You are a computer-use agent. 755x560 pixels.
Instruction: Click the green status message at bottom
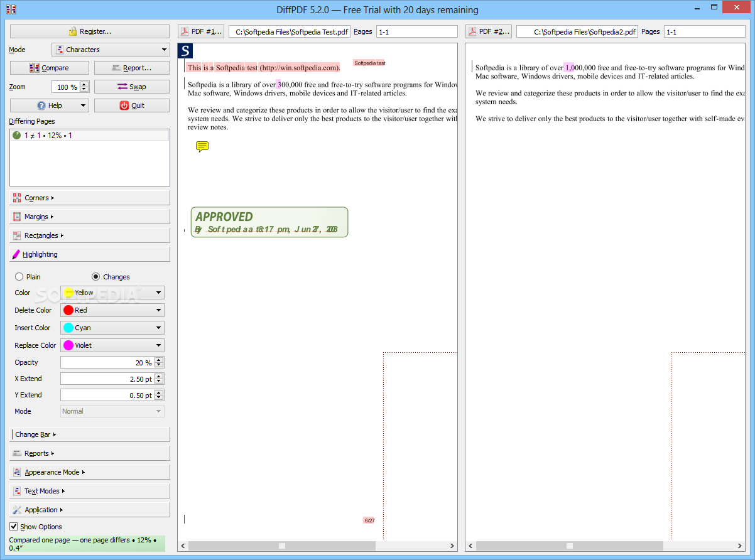87,544
